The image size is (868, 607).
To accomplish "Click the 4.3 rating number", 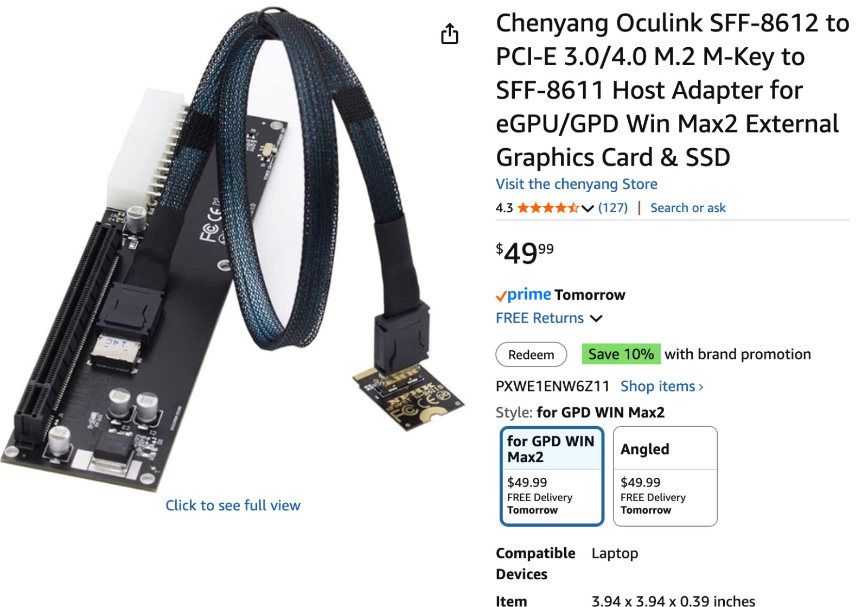I will pos(504,208).
